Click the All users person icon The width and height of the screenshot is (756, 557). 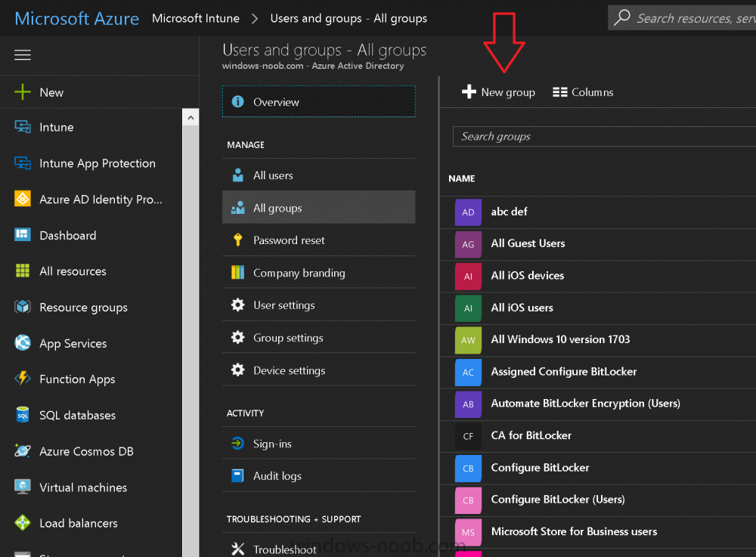pyautogui.click(x=237, y=175)
